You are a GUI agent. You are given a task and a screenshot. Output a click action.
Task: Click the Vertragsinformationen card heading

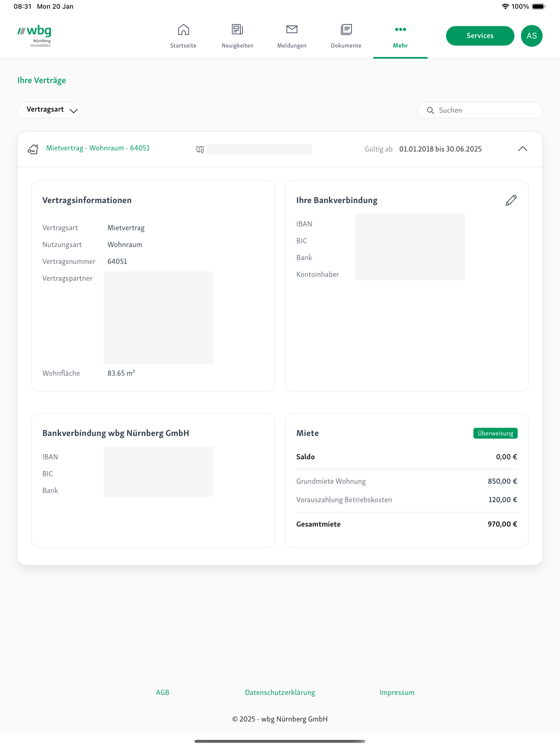tap(87, 200)
